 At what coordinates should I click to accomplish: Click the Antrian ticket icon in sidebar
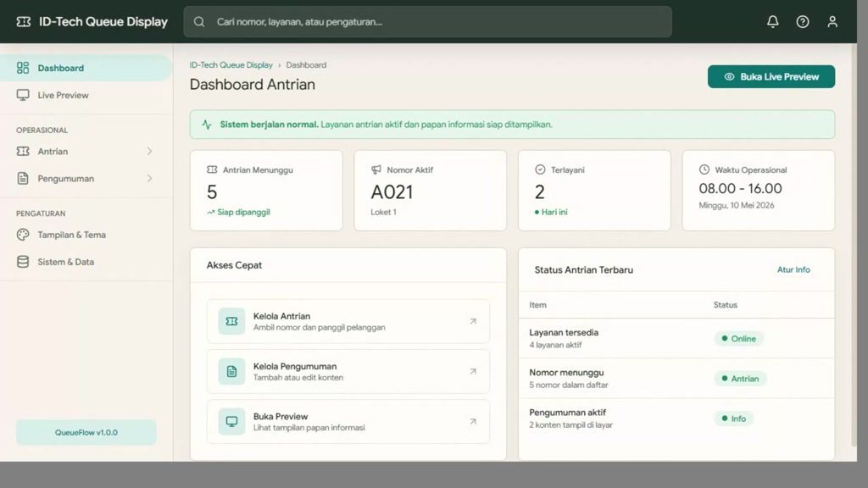[23, 151]
